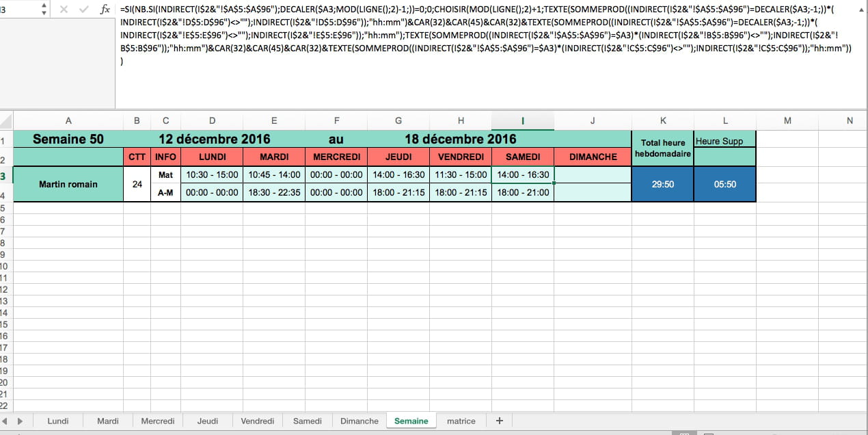
Task: Switch to the Mardi sheet tab
Action: coord(108,421)
